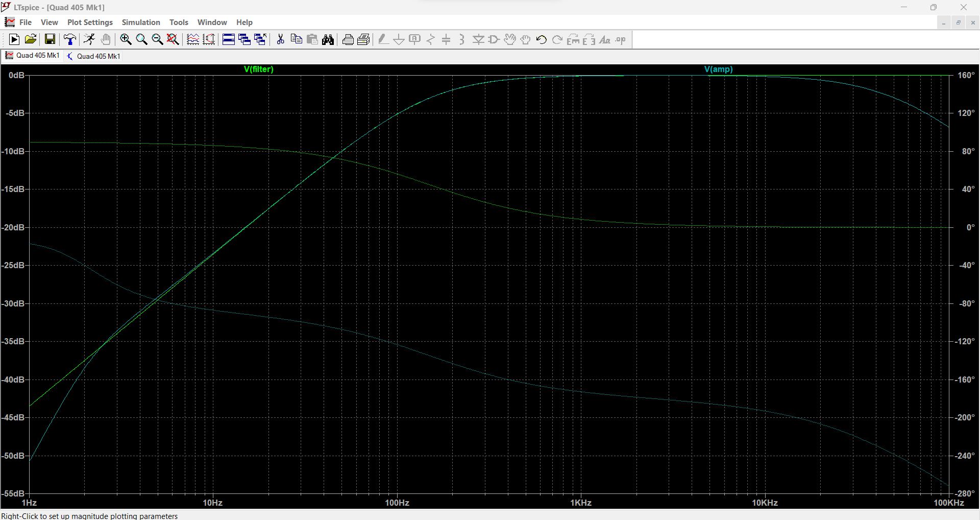Click the 1KHz frequency axis label
The image size is (980, 520).
[581, 503]
